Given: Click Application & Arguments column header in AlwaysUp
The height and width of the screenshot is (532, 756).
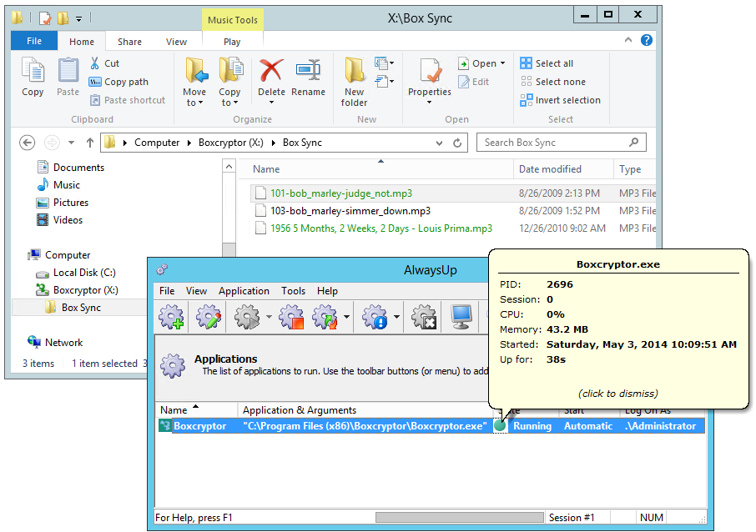Looking at the screenshot, I should [x=365, y=410].
